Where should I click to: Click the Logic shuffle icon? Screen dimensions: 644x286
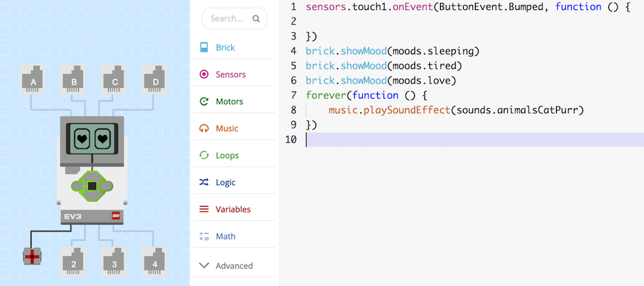click(x=204, y=182)
